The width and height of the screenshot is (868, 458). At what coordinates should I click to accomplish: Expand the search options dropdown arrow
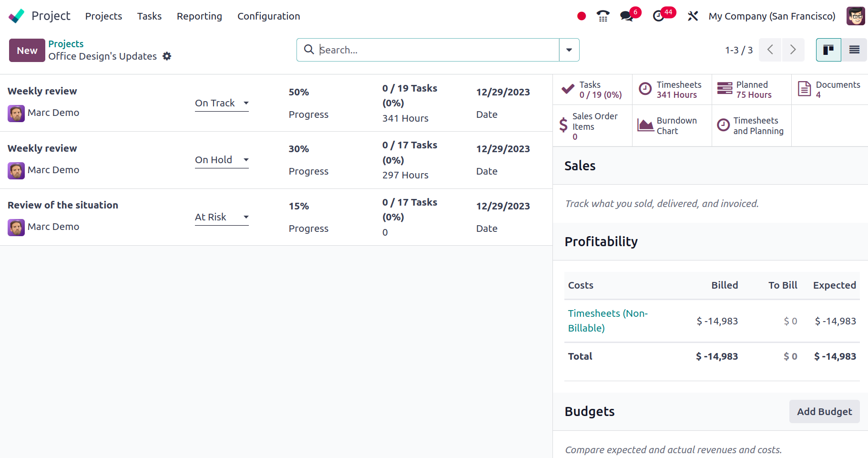[x=569, y=50]
